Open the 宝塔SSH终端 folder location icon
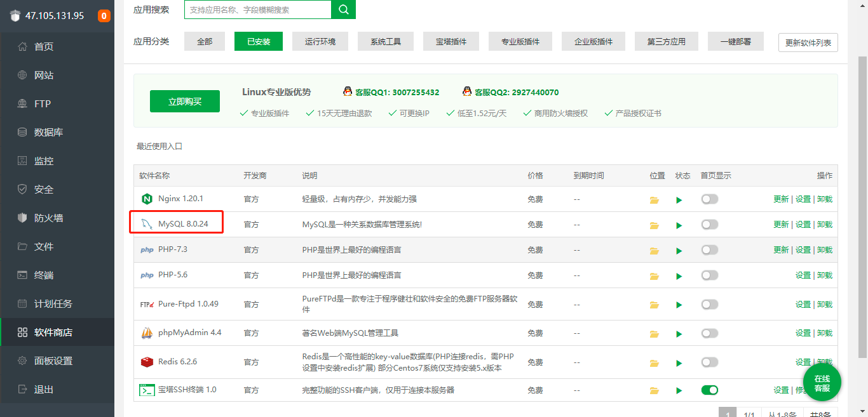Viewport: 868px width, 417px height. click(x=654, y=391)
